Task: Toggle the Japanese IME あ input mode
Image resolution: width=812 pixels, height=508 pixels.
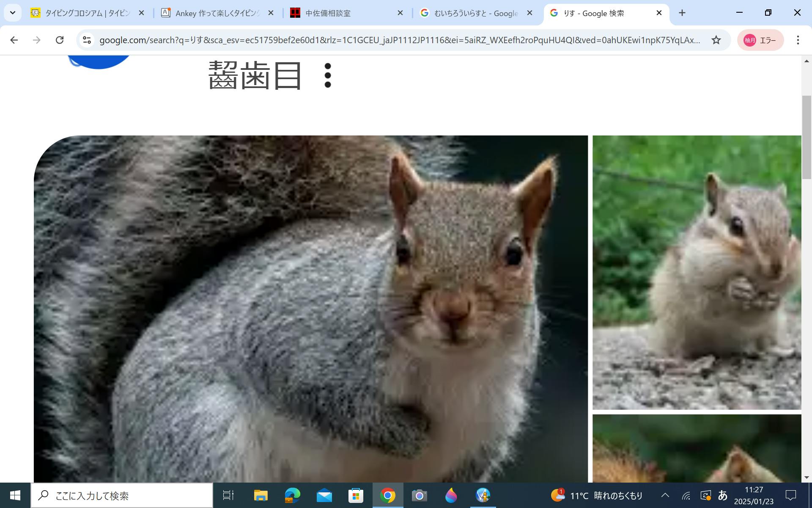Action: coord(722,495)
